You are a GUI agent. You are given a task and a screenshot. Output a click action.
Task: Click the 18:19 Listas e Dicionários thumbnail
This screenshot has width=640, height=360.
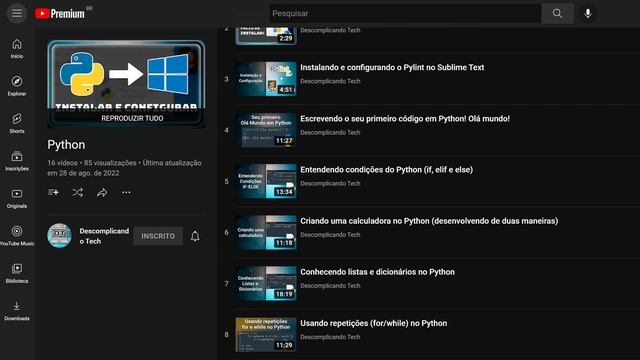[x=266, y=284]
